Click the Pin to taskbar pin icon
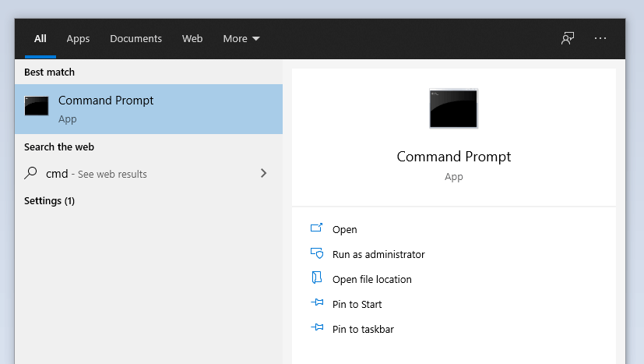The width and height of the screenshot is (644, 364). [317, 327]
